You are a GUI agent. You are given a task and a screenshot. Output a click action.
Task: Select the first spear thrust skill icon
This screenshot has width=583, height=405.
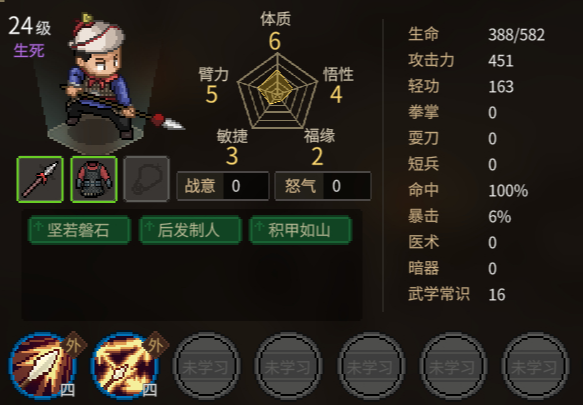pyautogui.click(x=43, y=366)
